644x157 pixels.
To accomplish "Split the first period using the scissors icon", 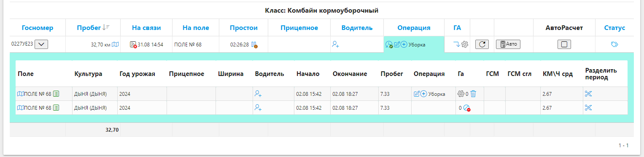I will pos(588,94).
